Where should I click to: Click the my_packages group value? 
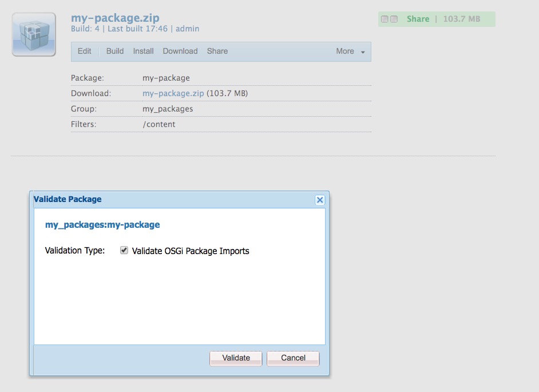click(x=168, y=109)
